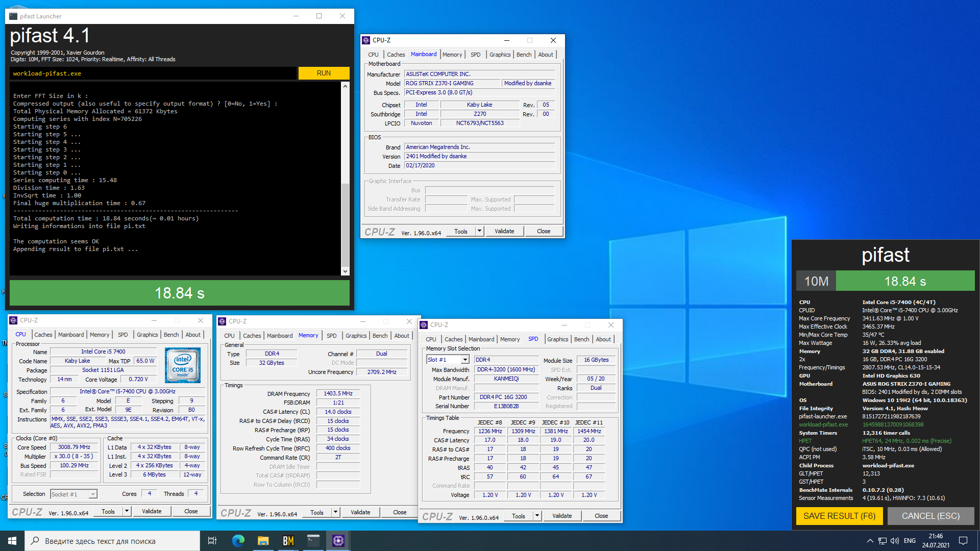Open Tools dropdown arrow in CPU tab window
The height and width of the screenshot is (551, 980).
click(127, 511)
